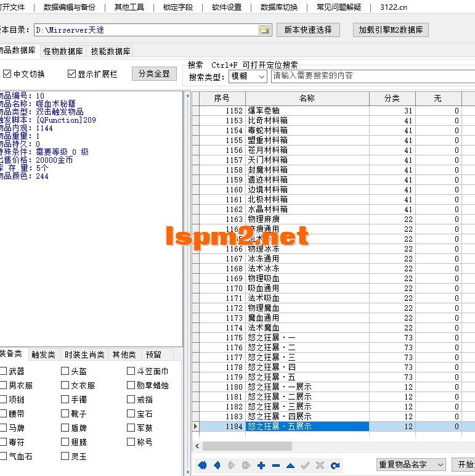
Task: Select row 1157 天门材料箱
Action: 334,160
